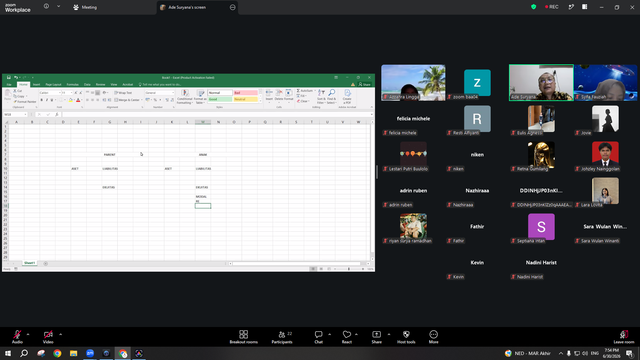Viewport: 640px width, 360px height.
Task: Click Insert Function fx icon
Action: [57, 115]
